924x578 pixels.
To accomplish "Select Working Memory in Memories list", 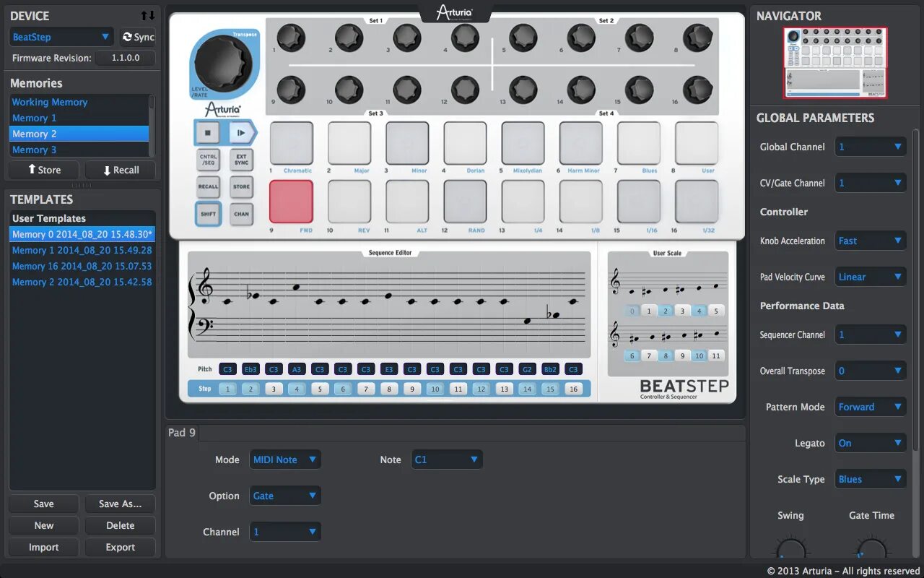I will click(x=79, y=102).
